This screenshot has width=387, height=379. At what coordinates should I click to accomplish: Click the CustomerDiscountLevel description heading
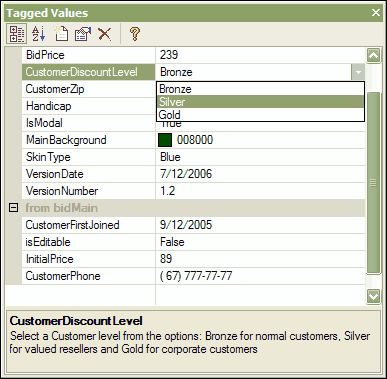pyautogui.click(x=76, y=321)
